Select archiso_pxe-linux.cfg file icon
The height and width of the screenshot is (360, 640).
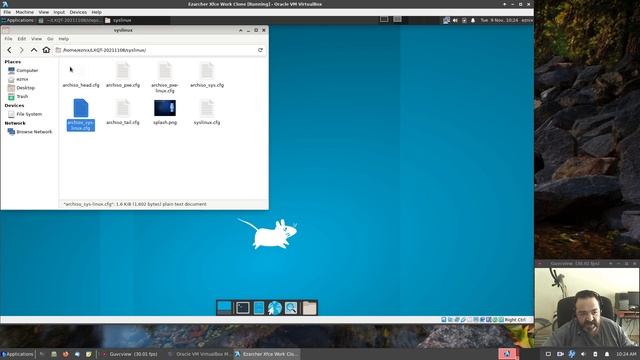[x=165, y=71]
